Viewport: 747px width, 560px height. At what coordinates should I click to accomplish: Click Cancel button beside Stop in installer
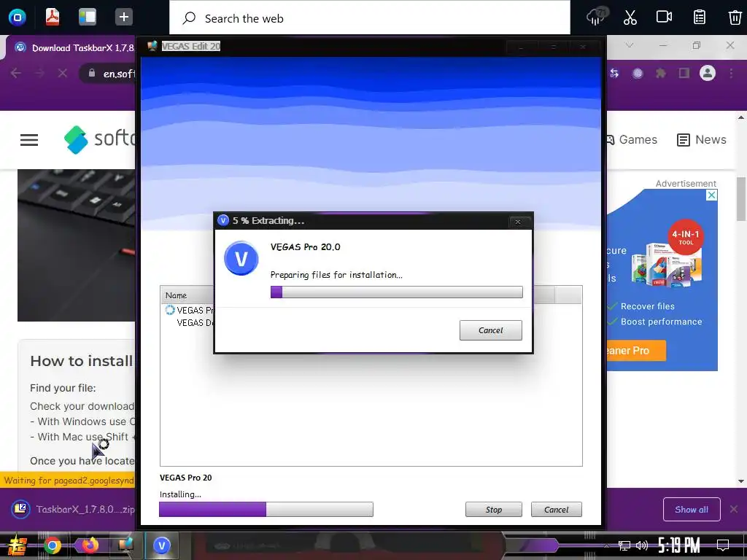[x=557, y=509]
